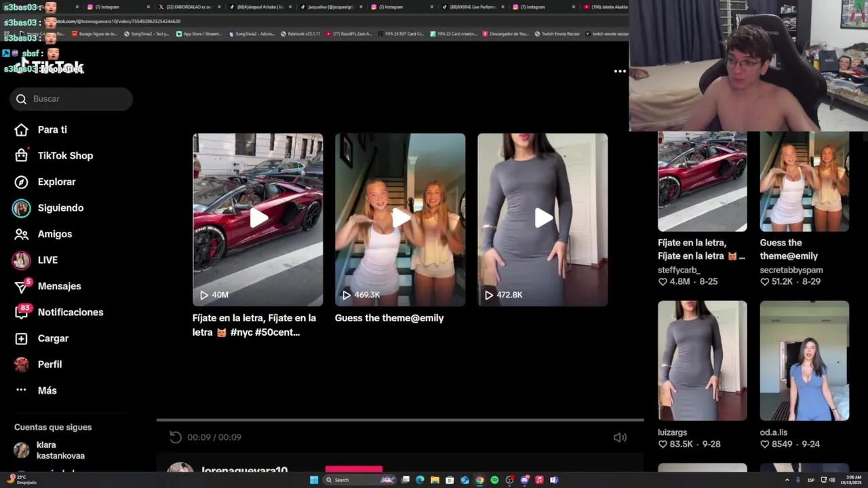Open Microsoft Edge from taskbar
The image size is (868, 488).
click(x=420, y=480)
